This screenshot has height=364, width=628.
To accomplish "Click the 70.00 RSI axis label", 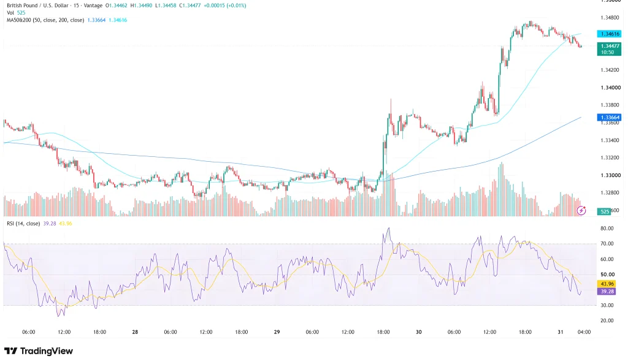I will (607, 244).
